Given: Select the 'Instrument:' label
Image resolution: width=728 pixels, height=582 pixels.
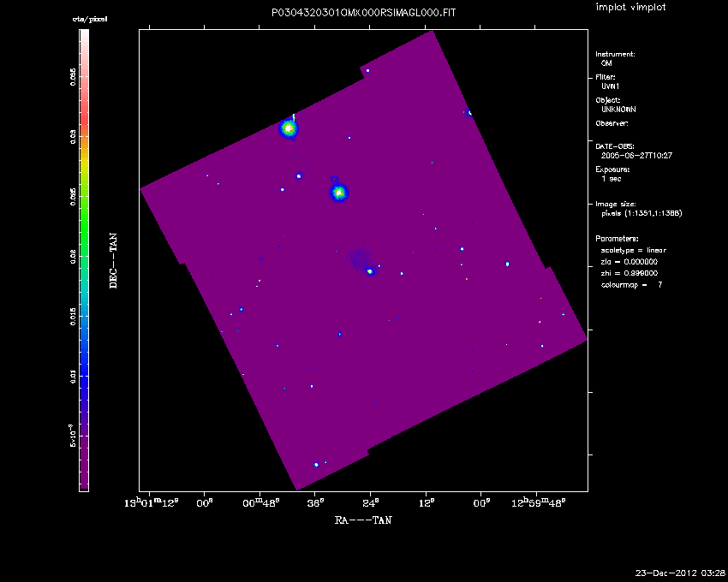Looking at the screenshot, I should 615,54.
